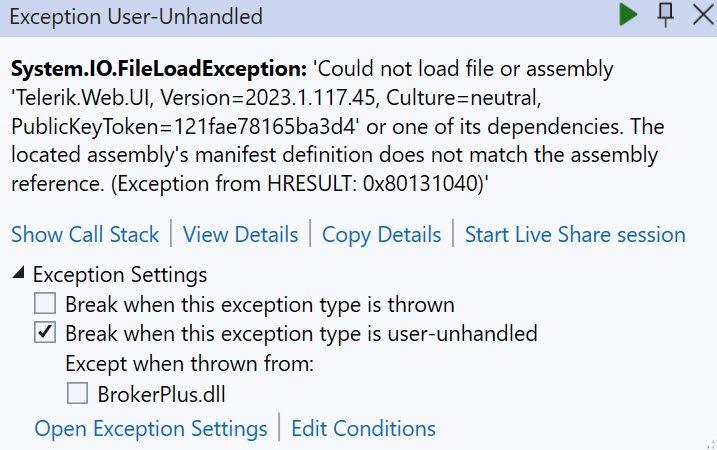Pin the exception popup window
The width and height of the screenshot is (717, 450).
coord(665,15)
